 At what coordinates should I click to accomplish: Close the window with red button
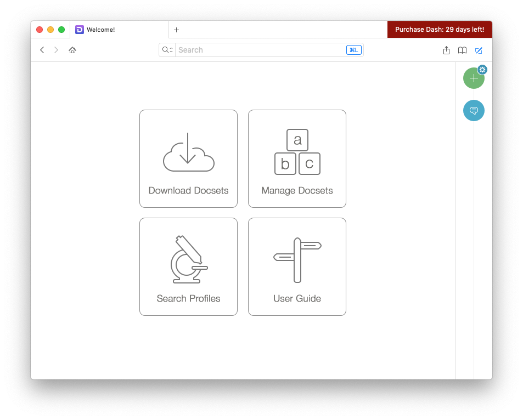(x=40, y=30)
